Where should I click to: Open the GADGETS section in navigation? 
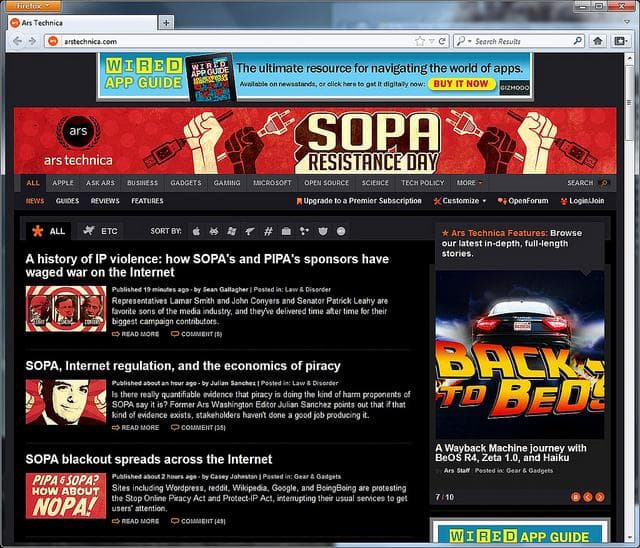point(185,183)
